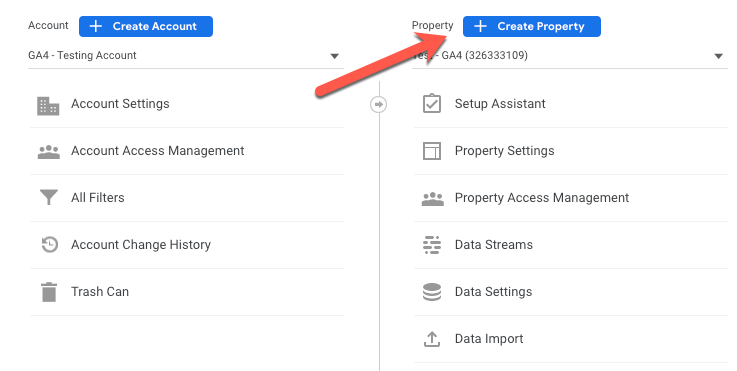
Task: Click the All Filters funnel icon
Action: (x=49, y=197)
